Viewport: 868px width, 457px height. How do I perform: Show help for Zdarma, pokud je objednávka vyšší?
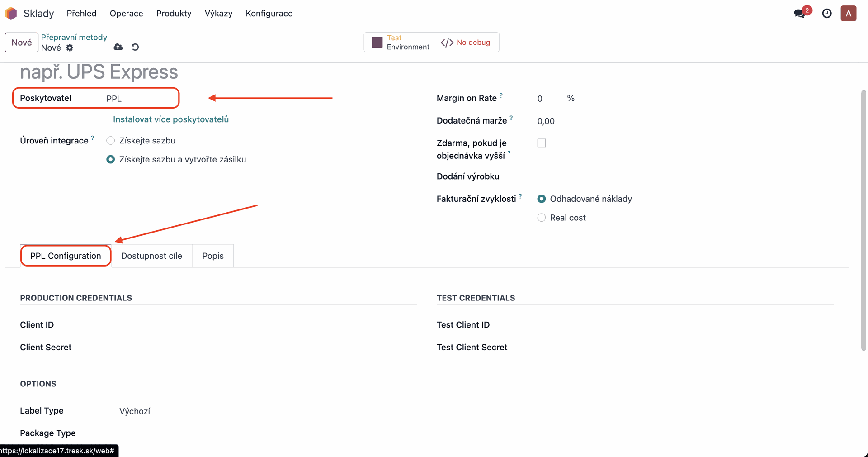coord(509,153)
